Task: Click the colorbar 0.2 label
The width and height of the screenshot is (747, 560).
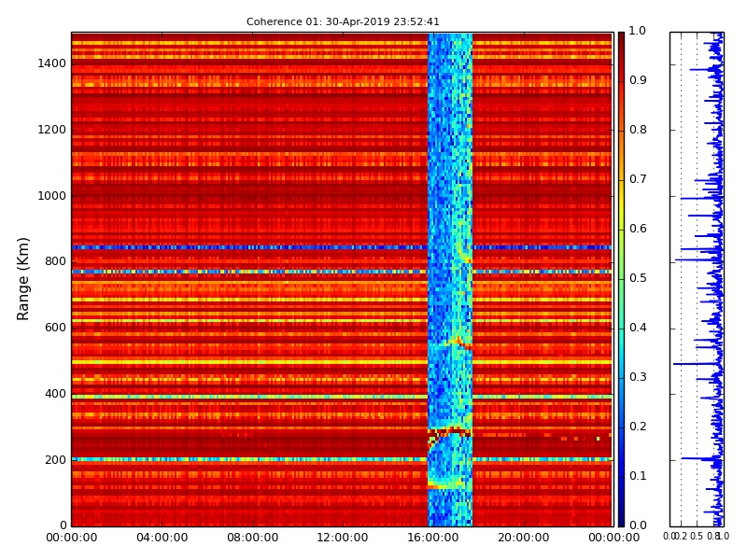Action: click(x=638, y=427)
